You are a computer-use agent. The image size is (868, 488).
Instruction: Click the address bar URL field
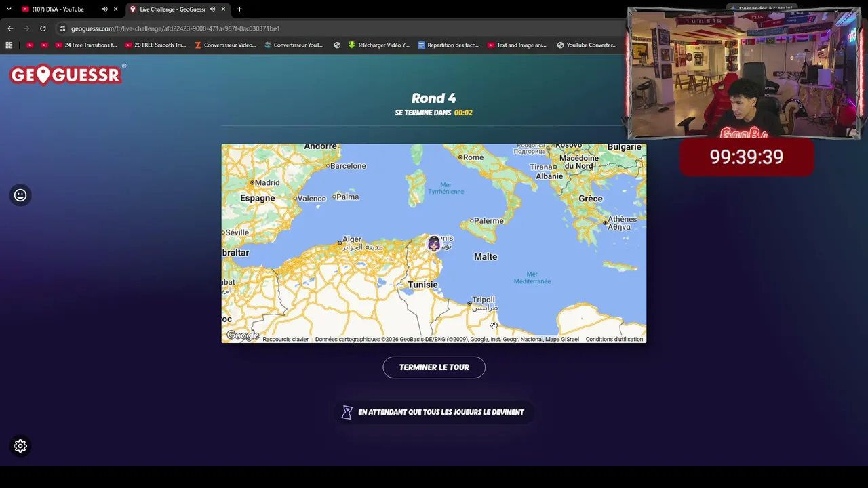[339, 28]
